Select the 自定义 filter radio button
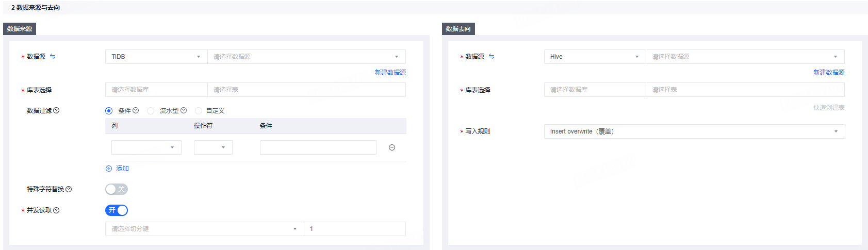868x250 pixels. [199, 111]
